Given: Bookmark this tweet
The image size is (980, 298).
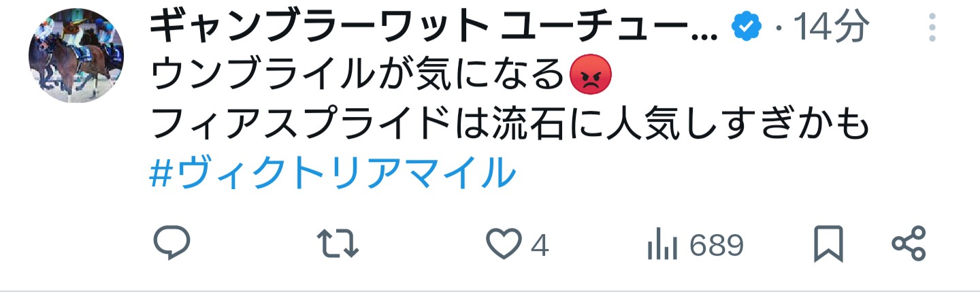Looking at the screenshot, I should (x=828, y=246).
